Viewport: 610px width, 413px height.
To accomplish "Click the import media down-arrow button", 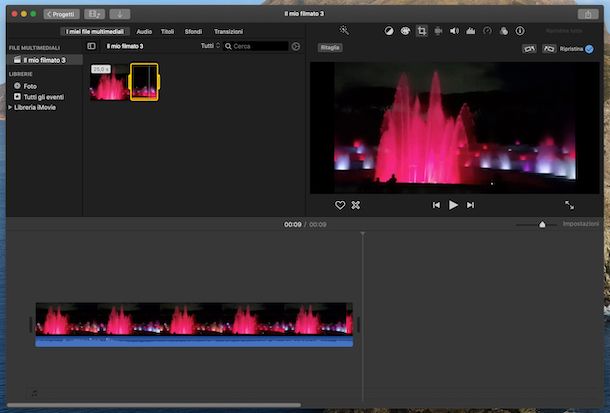I will (x=120, y=14).
